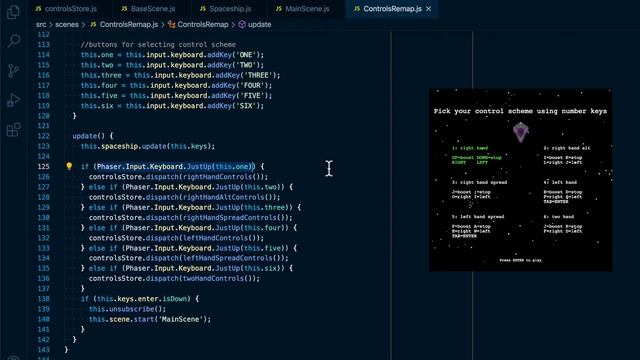Click the update method breadcrumb

pyautogui.click(x=255, y=24)
